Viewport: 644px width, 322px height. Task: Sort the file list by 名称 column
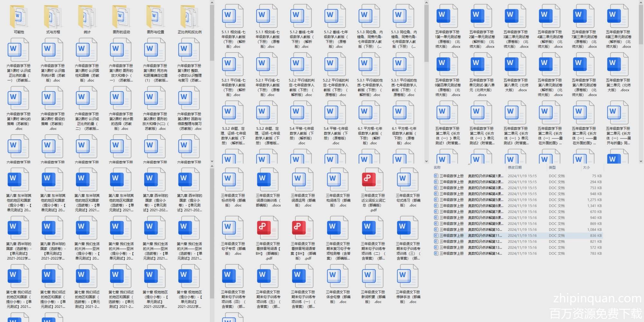tap(437, 167)
